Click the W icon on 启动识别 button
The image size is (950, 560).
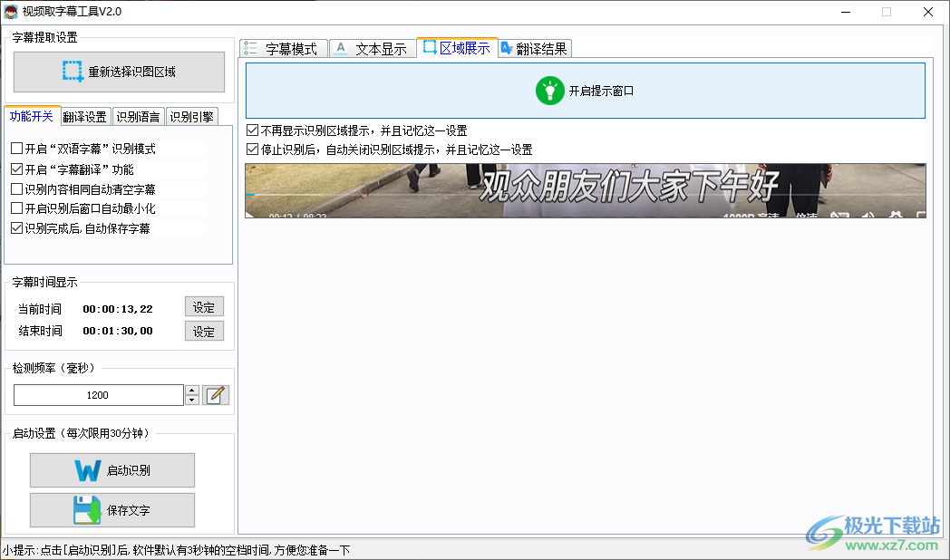(x=87, y=470)
